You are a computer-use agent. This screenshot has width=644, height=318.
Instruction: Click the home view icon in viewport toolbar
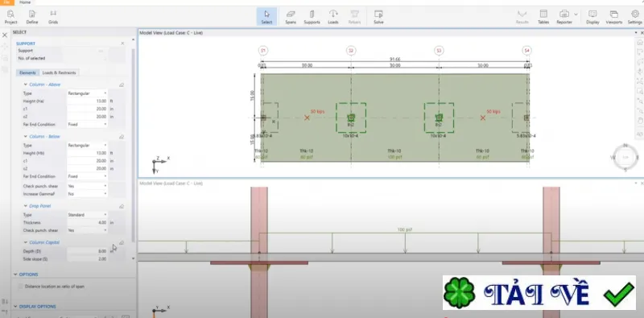point(639,43)
